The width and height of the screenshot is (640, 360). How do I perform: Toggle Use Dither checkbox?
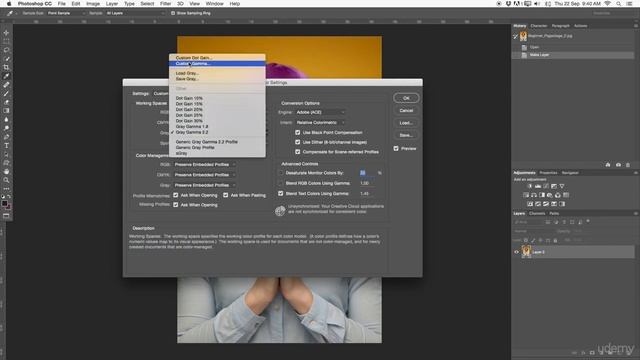pyautogui.click(x=298, y=142)
